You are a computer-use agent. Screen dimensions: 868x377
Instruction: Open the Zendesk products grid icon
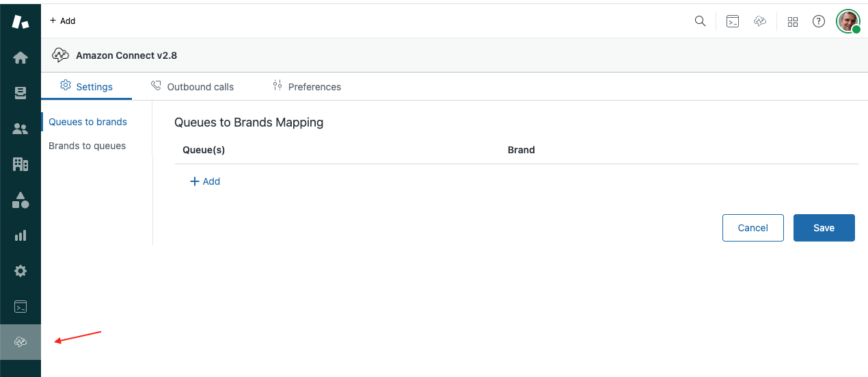pyautogui.click(x=793, y=21)
